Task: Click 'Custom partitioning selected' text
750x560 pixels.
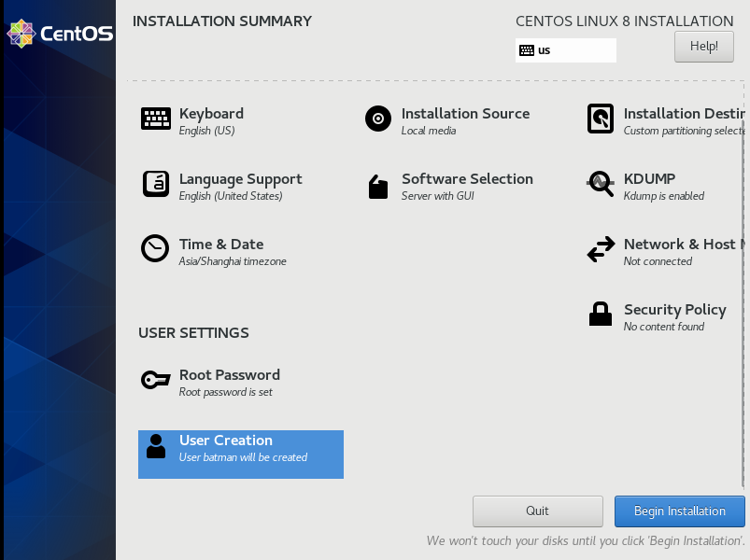Action: (685, 131)
